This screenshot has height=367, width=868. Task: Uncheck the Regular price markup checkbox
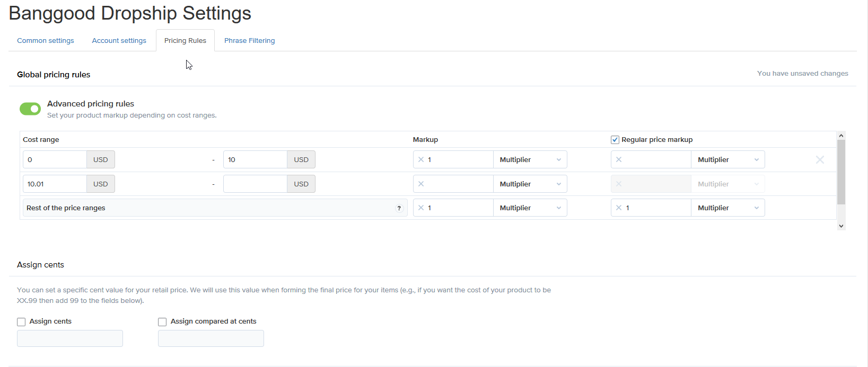coord(615,140)
